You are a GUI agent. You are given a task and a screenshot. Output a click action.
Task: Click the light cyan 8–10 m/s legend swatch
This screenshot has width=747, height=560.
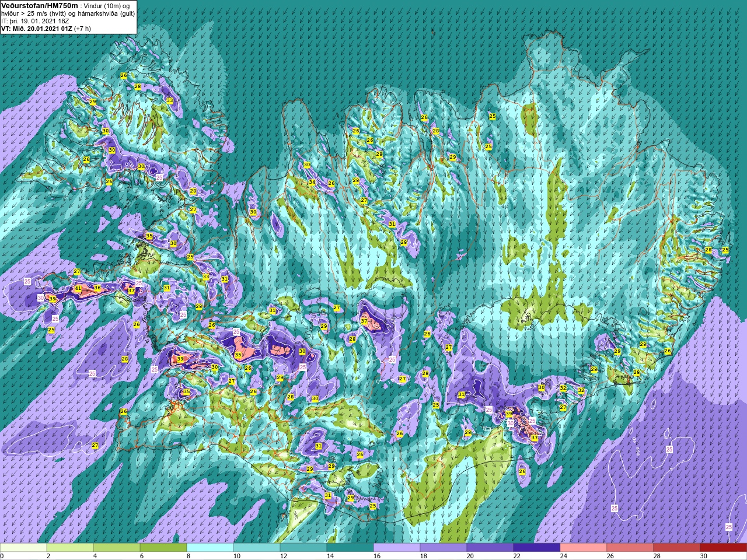coord(210,548)
